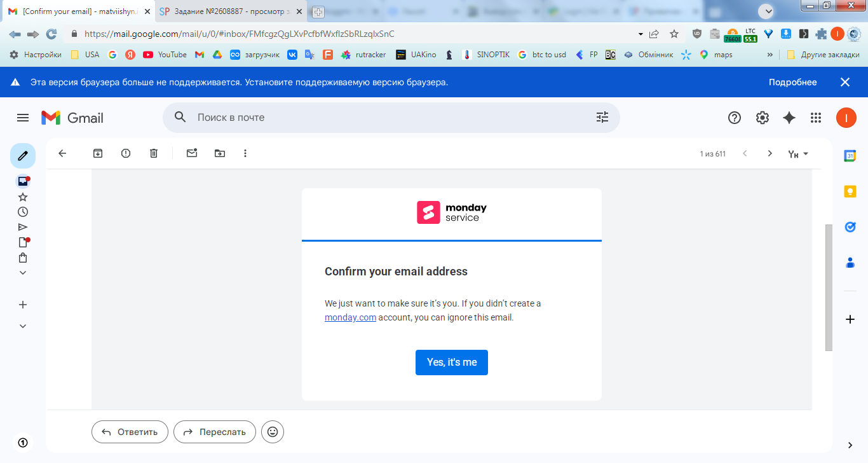Viewport: 868px width, 463px height.
Task: Open the uBlock Origin extension
Action: (697, 34)
